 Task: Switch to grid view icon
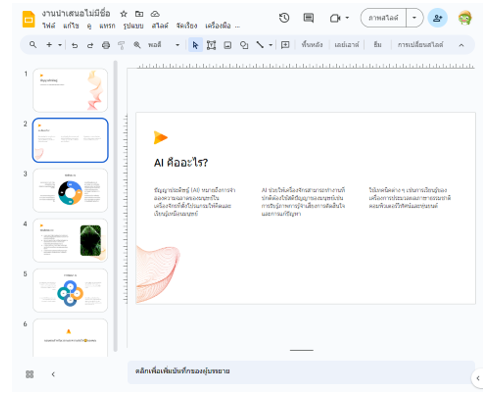[30, 374]
